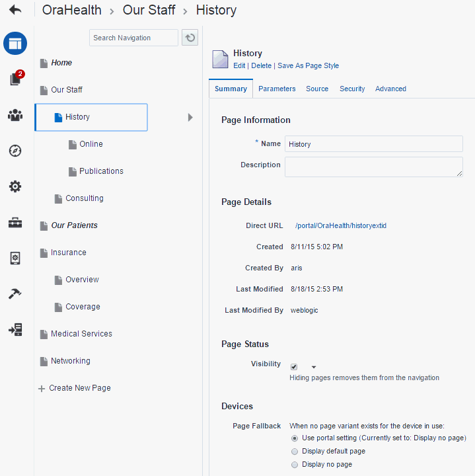
Task: Click the Description text area
Action: pos(374,167)
